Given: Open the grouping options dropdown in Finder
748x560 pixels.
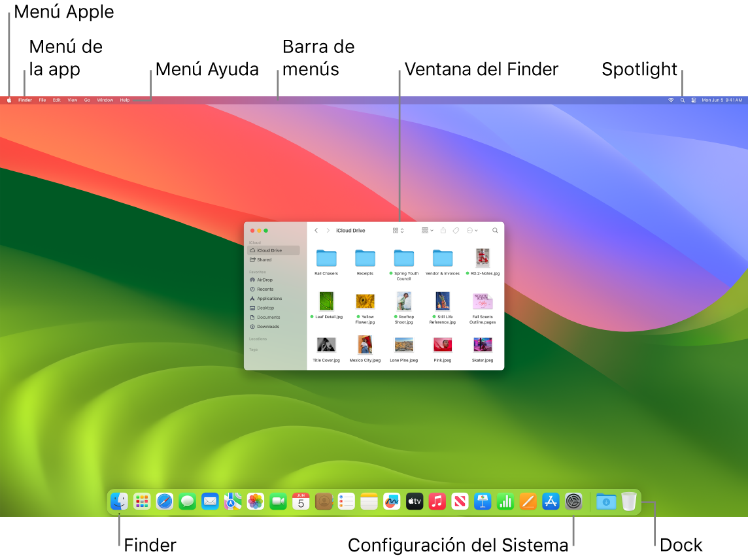Looking at the screenshot, I should (x=427, y=230).
